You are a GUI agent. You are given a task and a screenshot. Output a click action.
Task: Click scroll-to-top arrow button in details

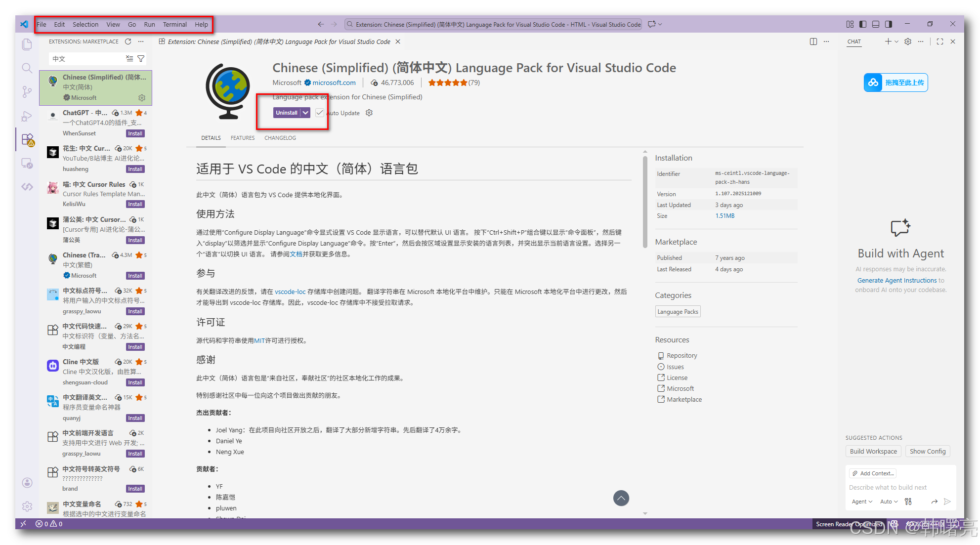[621, 498]
